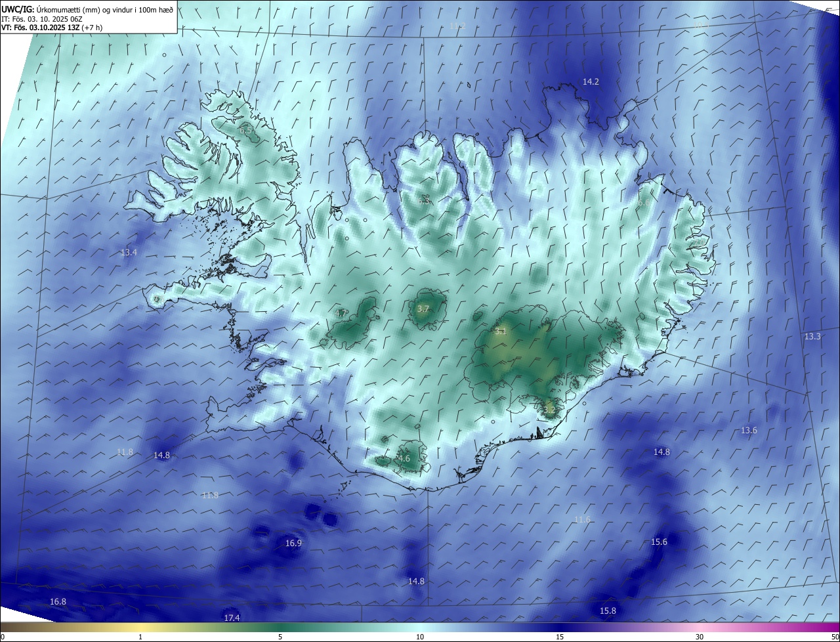This screenshot has width=840, height=642.
Task: Click the 17.4 value label
Action: coord(232,618)
